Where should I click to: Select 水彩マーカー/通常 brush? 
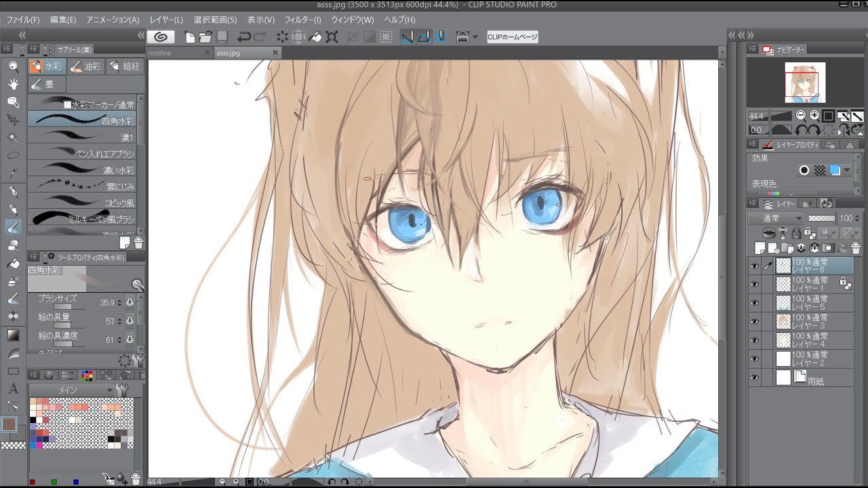82,104
